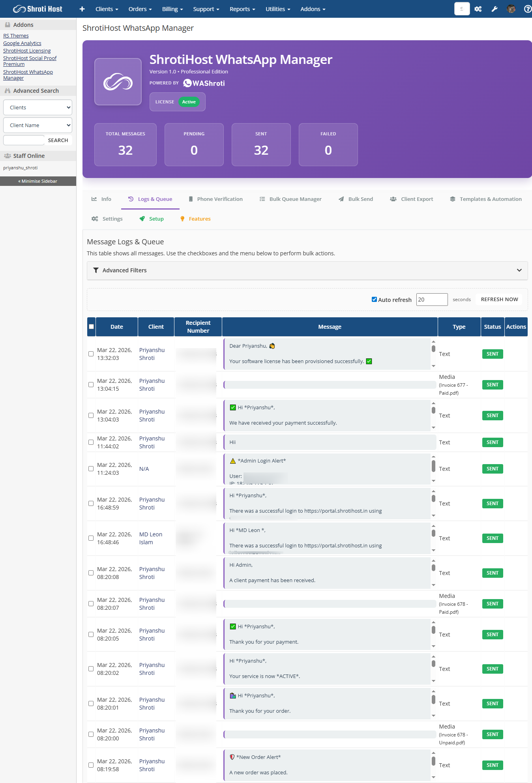This screenshot has height=783, width=532.
Task: Open the gears setup icon in top bar
Action: tap(478, 9)
